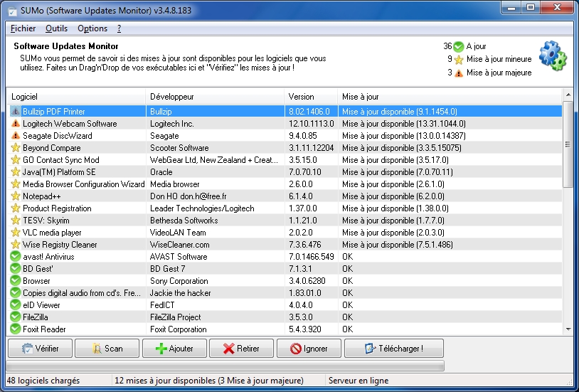
Task: Select the Notepad++ entry
Action: (x=285, y=196)
